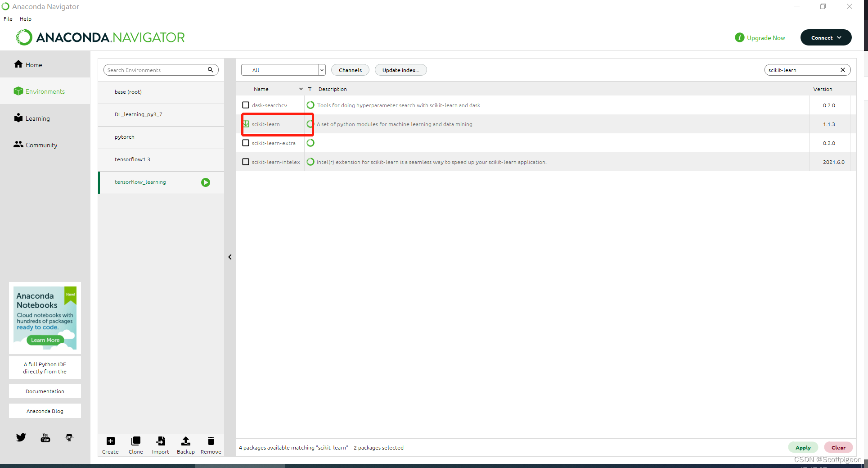Click the Remove environment trash icon
Viewport: 868px width, 468px height.
[x=211, y=441]
